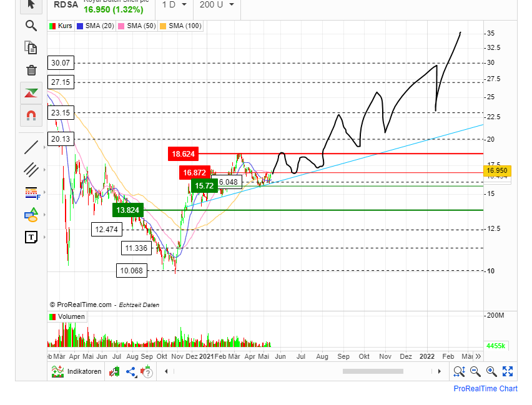Click the auto-fit zoom icon
The height and width of the screenshot is (405, 532).
pos(459,372)
